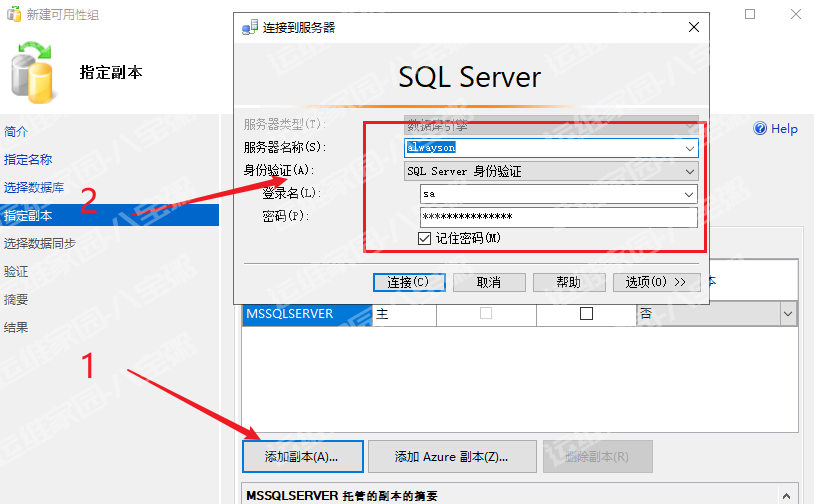
Task: Open the 身份验证 authentication dropdown
Action: click(x=689, y=171)
